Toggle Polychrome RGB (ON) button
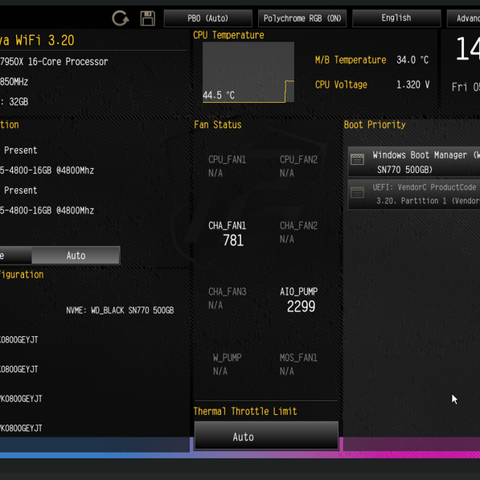 (302, 18)
